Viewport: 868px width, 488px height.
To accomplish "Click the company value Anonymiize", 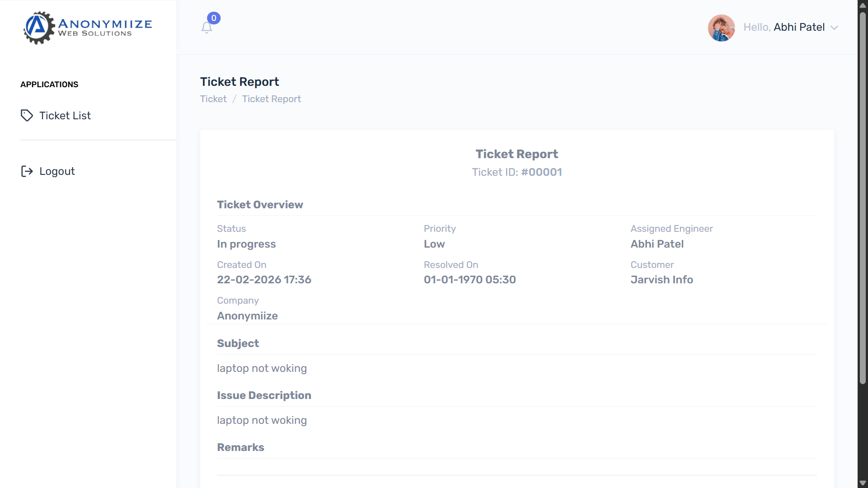I will coord(247,316).
